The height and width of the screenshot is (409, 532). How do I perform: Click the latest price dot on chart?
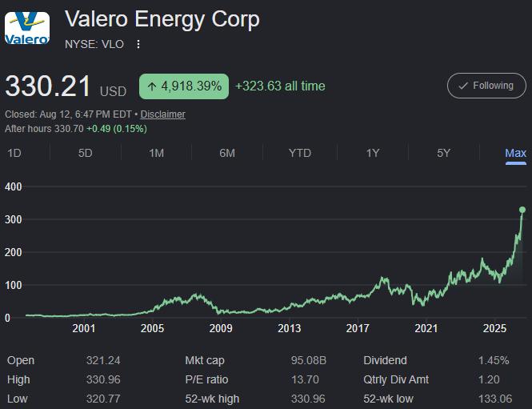tap(522, 210)
